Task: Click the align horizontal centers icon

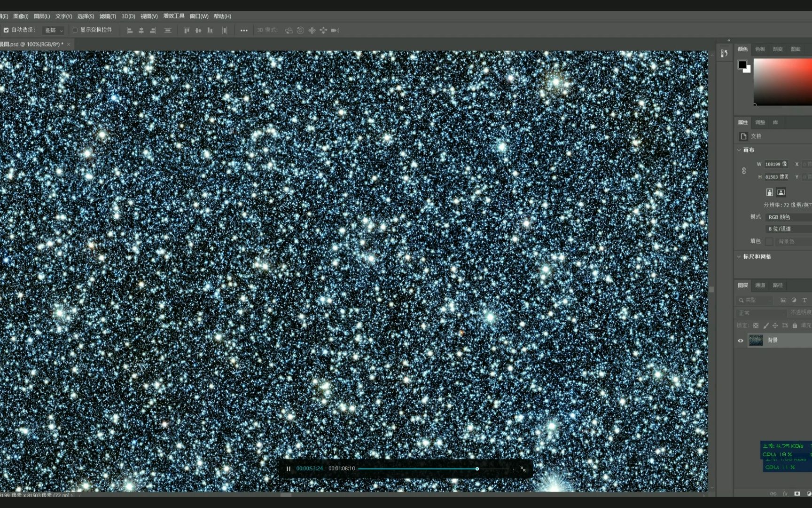Action: [x=141, y=30]
